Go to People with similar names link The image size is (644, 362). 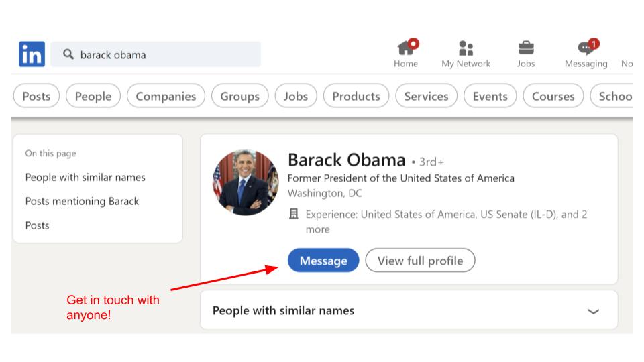[85, 177]
